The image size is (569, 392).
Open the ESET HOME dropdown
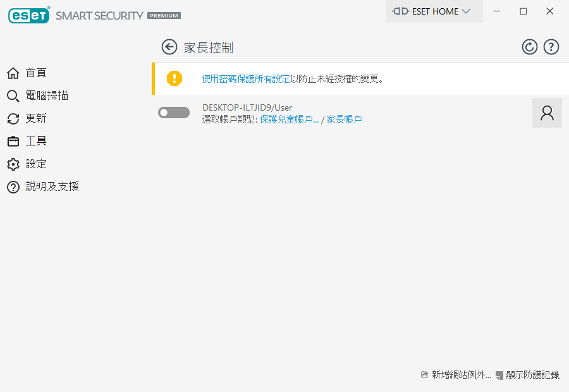coord(434,11)
